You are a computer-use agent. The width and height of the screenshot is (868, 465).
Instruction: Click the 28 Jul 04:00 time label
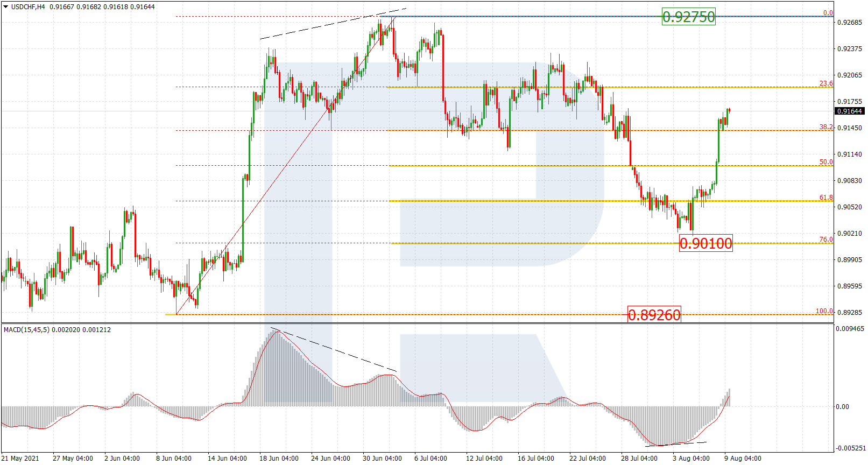(x=639, y=459)
